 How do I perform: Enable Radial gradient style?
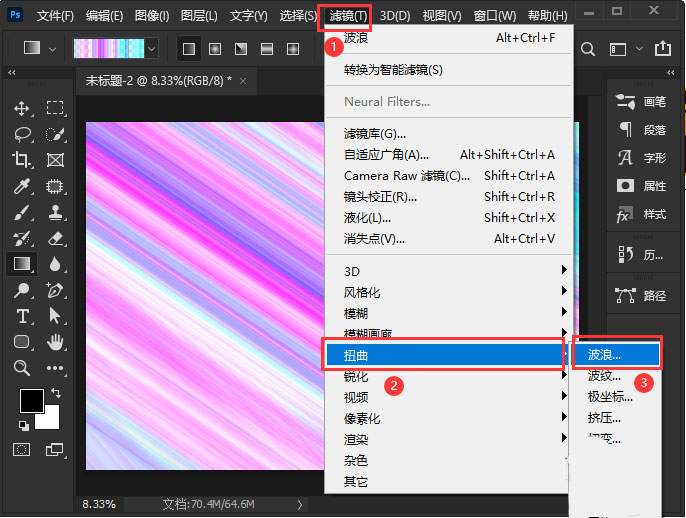pos(215,49)
